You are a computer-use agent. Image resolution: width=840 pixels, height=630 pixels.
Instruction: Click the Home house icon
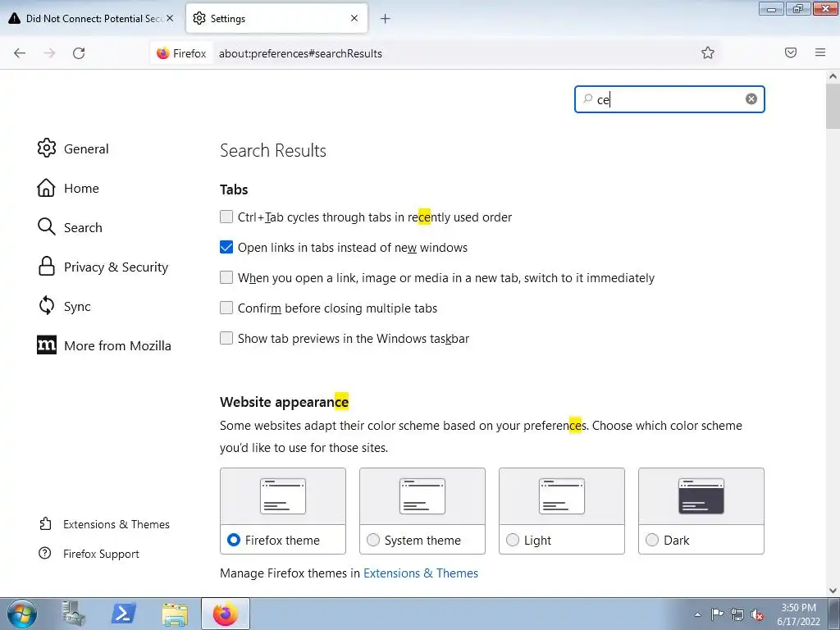(x=46, y=188)
